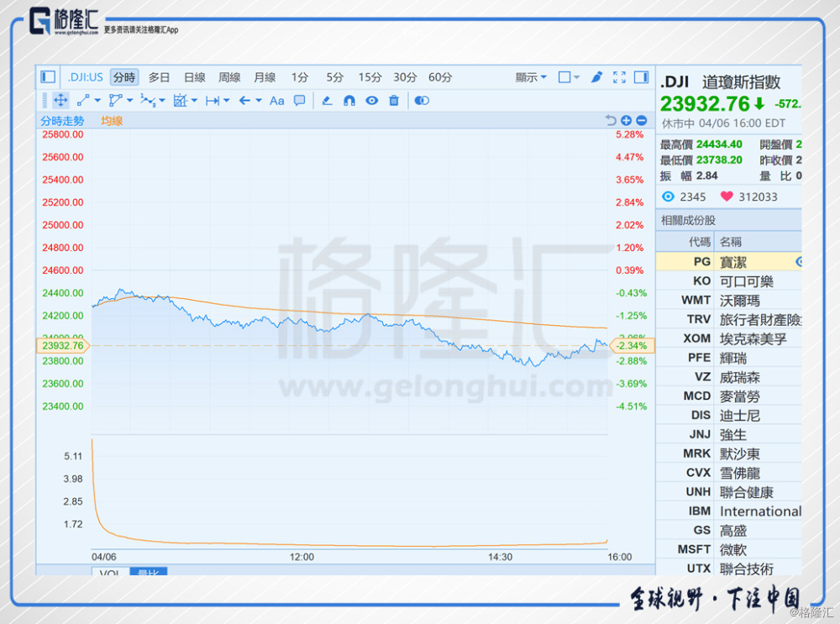Select the Aa text annotation tool
The height and width of the screenshot is (624, 840).
click(277, 100)
